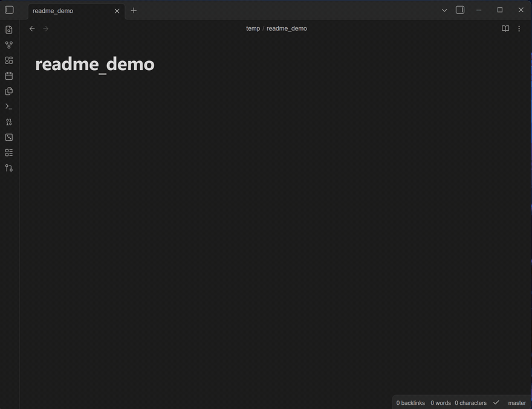Screen dimensions: 532x409
Task: Click the readme_demo breadcrumb title
Action: click(287, 28)
